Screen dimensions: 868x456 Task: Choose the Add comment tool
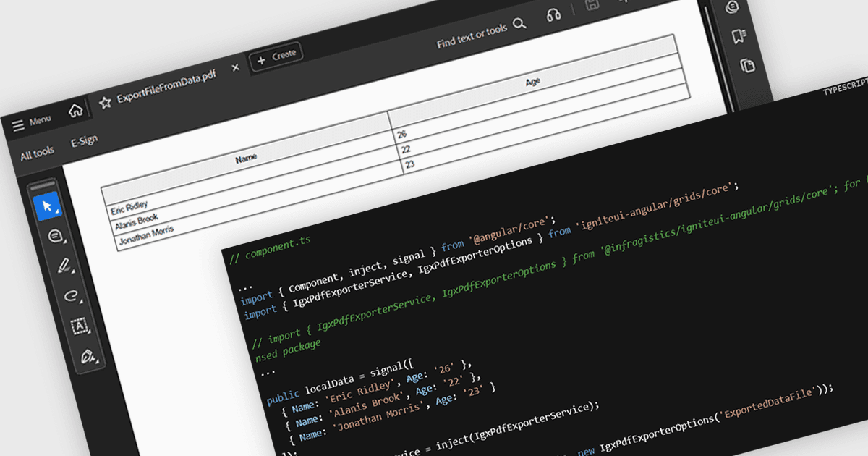point(56,236)
